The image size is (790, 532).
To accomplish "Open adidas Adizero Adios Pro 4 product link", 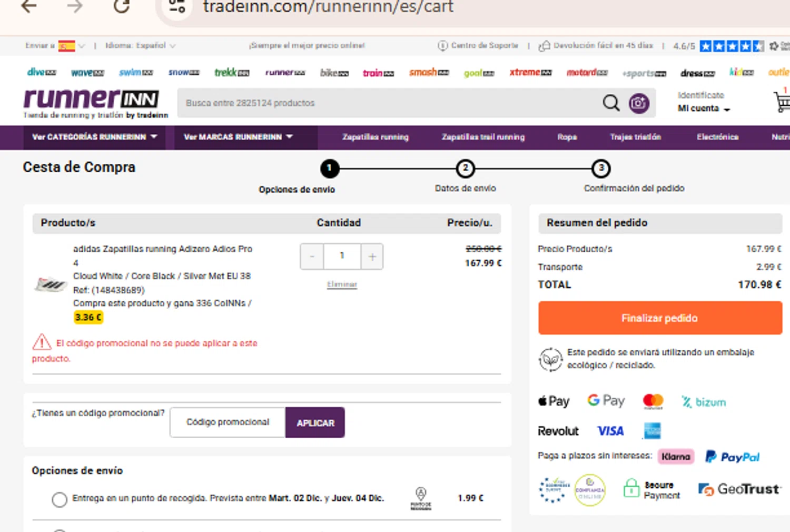I will [x=163, y=255].
